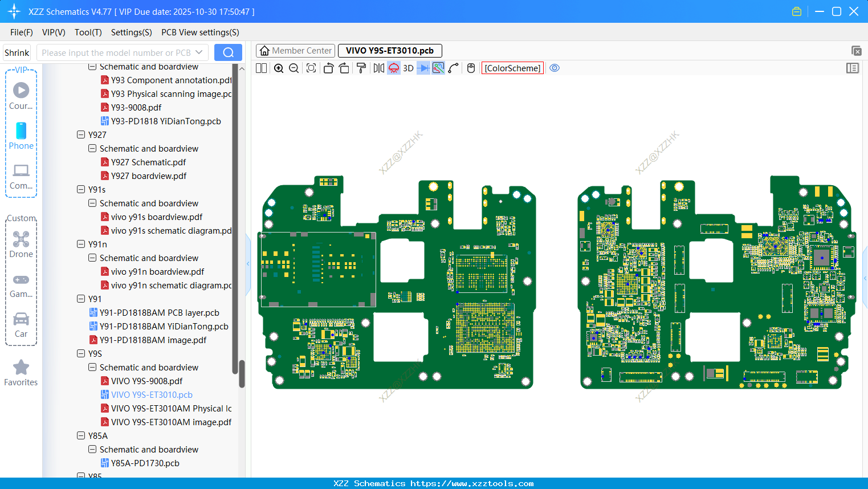Open the Tool(T) menu
The image size is (868, 489).
click(88, 32)
